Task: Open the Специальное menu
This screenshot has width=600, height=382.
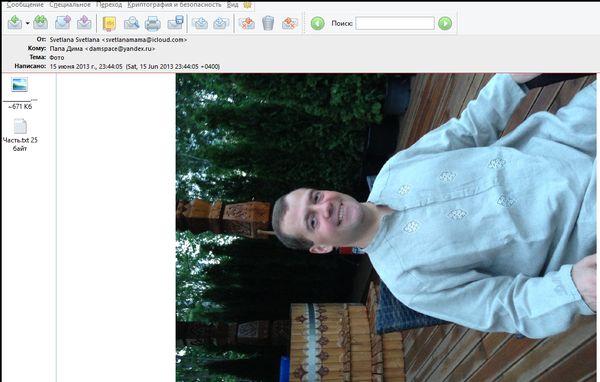Action: point(70,5)
